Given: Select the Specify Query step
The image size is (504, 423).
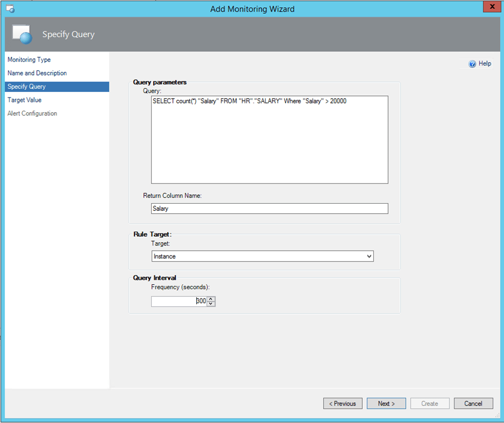Looking at the screenshot, I should pyautogui.click(x=57, y=86).
